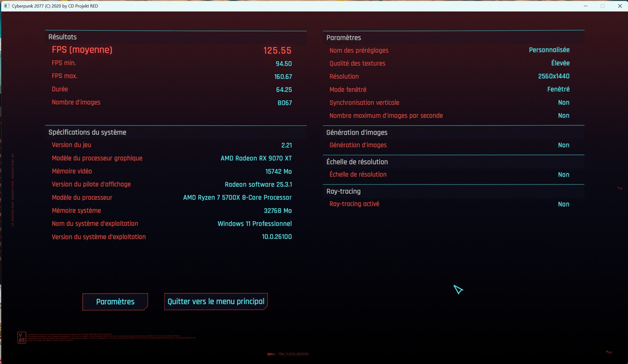This screenshot has height=364, width=628.
Task: Click the FPS min. value 94.50
Action: (x=284, y=63)
